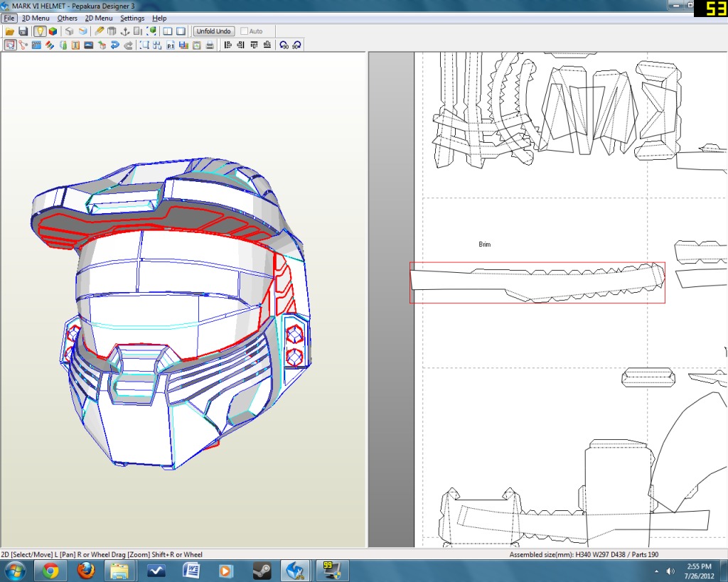The height and width of the screenshot is (582, 728).
Task: Open the 2D Menu
Action: (x=99, y=18)
